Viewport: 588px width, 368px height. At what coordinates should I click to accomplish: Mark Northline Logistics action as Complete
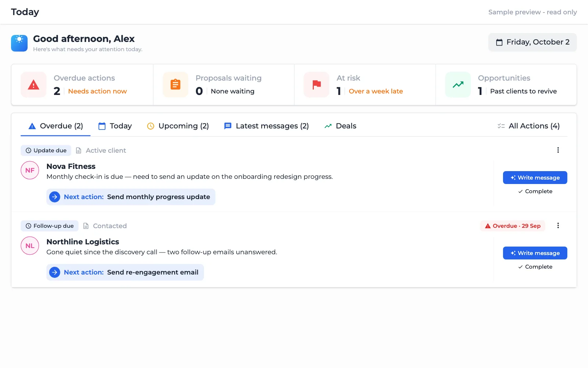tap(535, 267)
